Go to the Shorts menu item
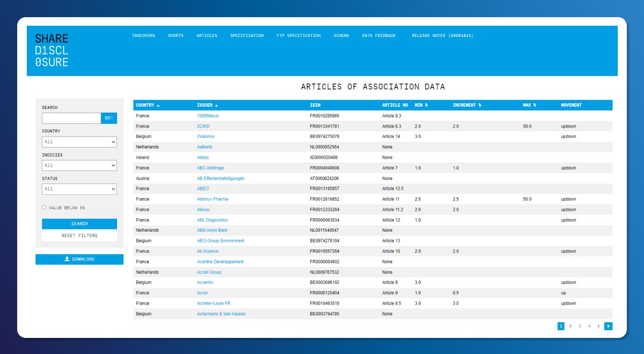The width and height of the screenshot is (644, 354). pos(175,35)
